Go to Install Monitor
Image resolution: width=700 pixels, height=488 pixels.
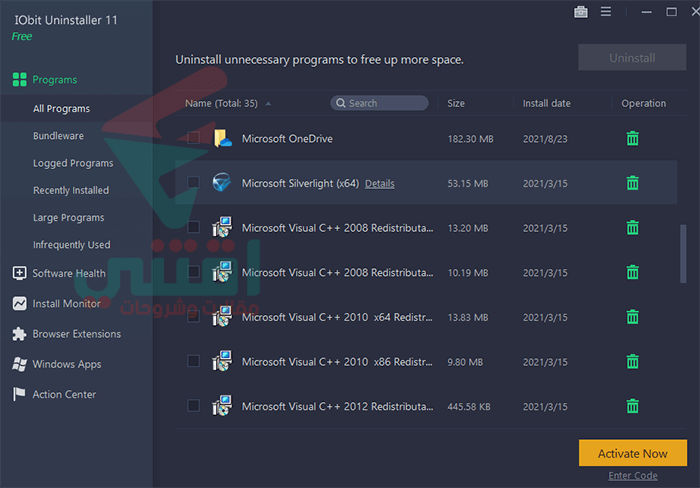67,304
